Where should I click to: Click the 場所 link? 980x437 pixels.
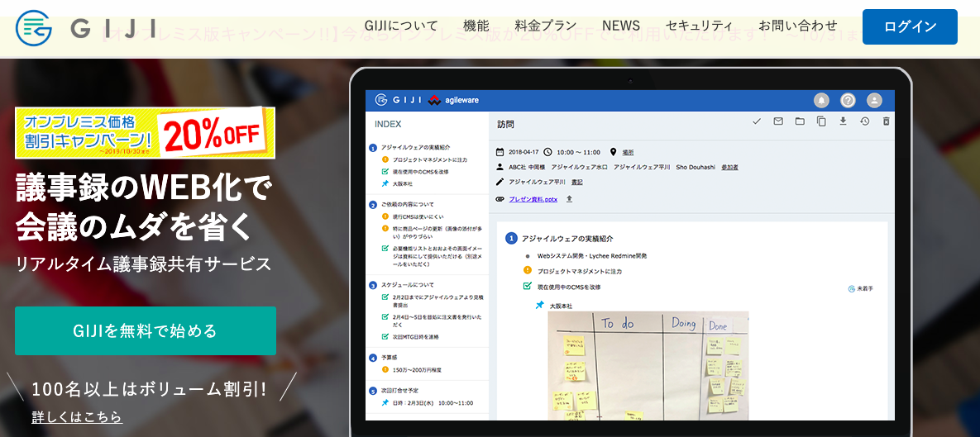[x=629, y=152]
